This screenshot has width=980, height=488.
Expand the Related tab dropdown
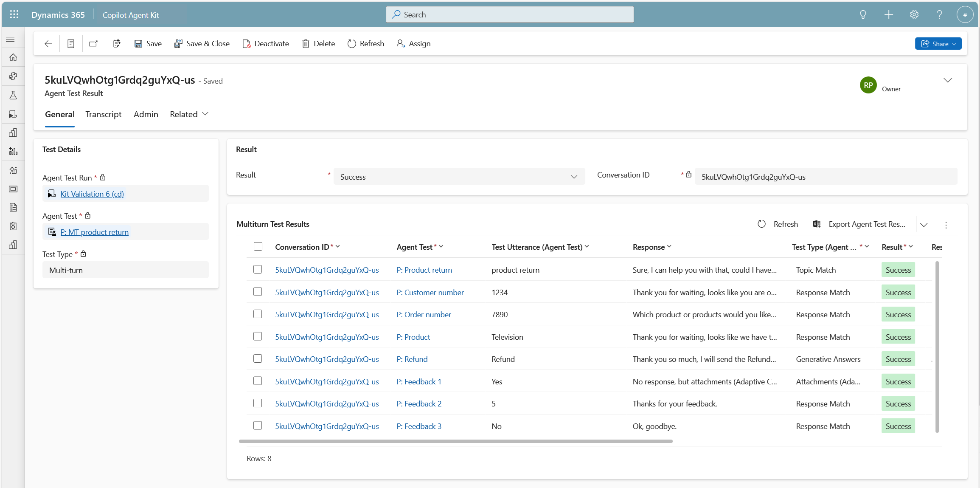coord(189,114)
